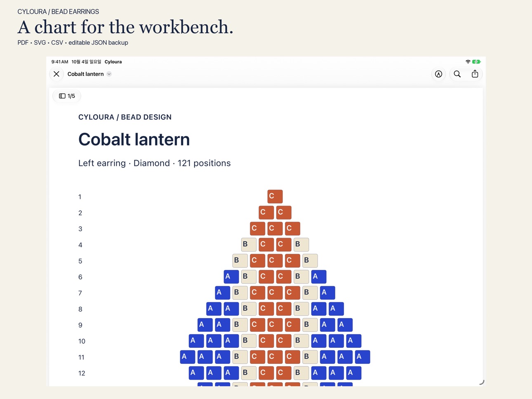Click the page resize corner handle
The height and width of the screenshot is (399, 532).
(481, 382)
